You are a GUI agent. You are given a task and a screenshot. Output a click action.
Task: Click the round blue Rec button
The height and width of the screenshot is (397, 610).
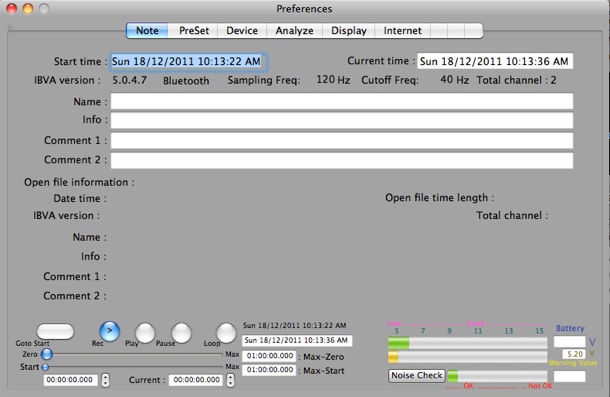[110, 331]
